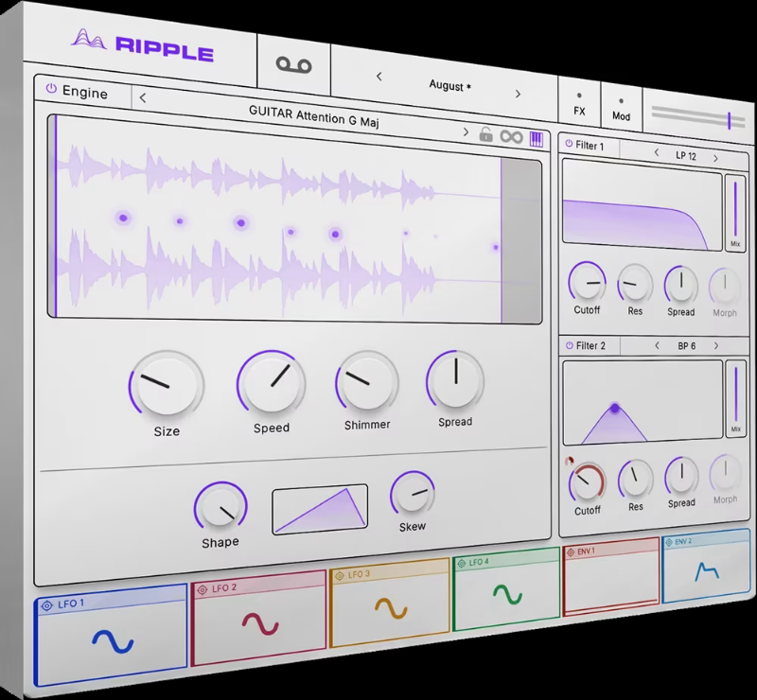Toggle the piano keyboard icon
This screenshot has width=757, height=700.
537,139
